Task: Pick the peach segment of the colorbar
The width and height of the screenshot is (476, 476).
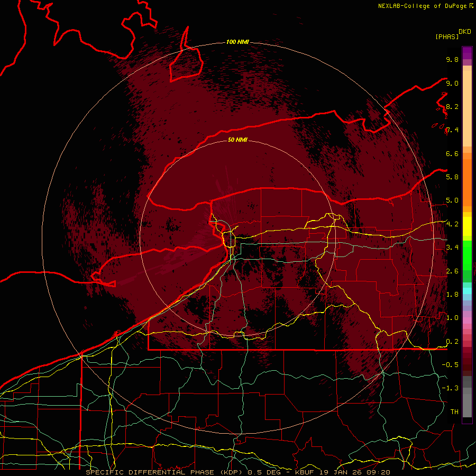Action: tap(467, 108)
